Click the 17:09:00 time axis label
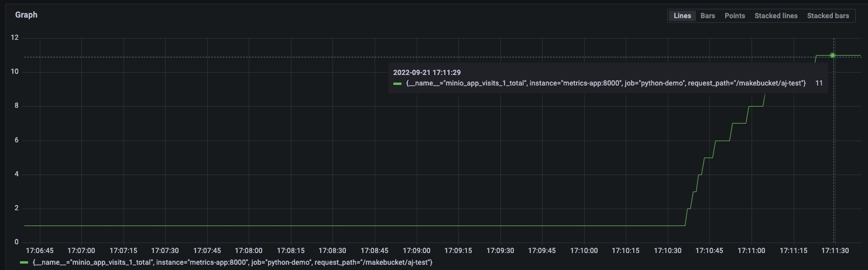The width and height of the screenshot is (868, 270). pos(416,251)
